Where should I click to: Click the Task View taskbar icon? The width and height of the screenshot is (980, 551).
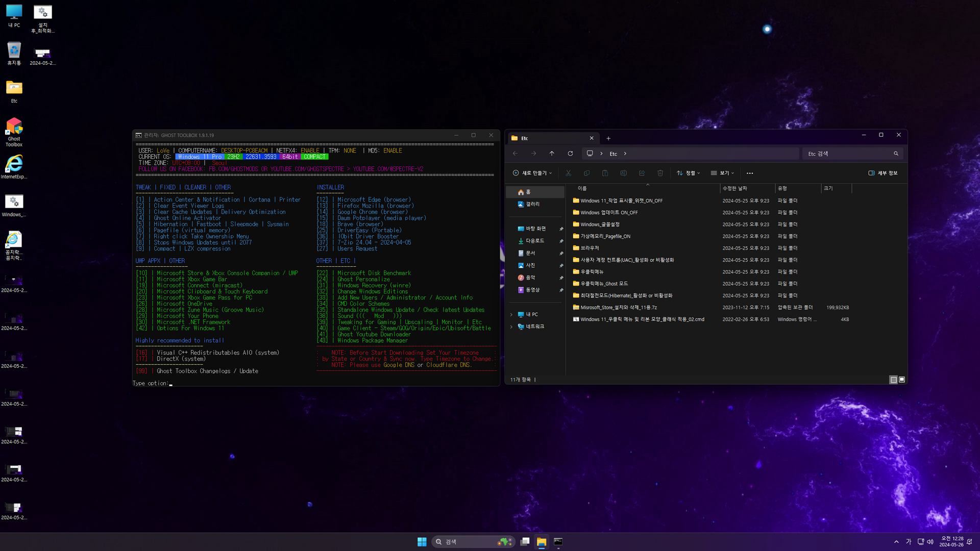[x=525, y=542]
